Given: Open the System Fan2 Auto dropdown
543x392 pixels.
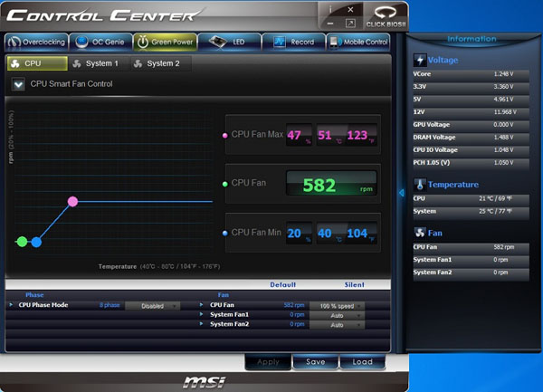Looking at the screenshot, I should (337, 325).
